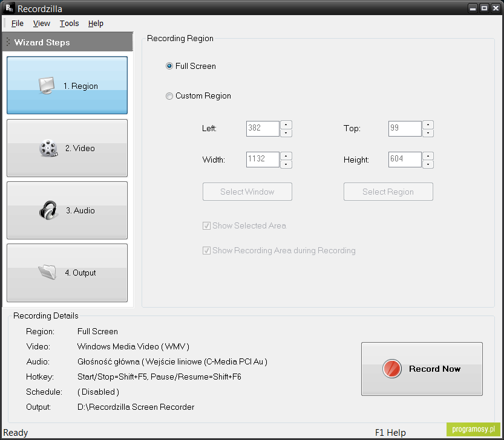Viewport: 504px width, 440px height.
Task: Toggle Show Recording Area during Recording checkbox
Action: click(206, 250)
